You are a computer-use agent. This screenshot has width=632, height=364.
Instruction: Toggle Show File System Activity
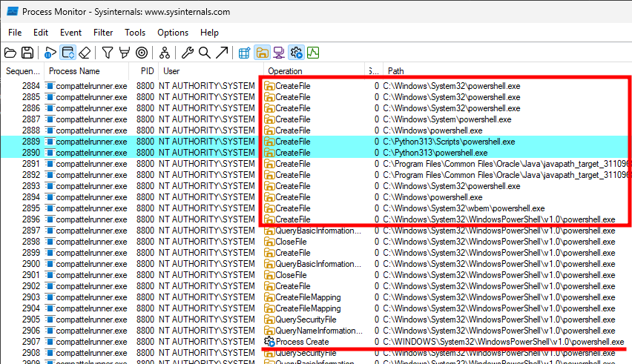(x=262, y=53)
